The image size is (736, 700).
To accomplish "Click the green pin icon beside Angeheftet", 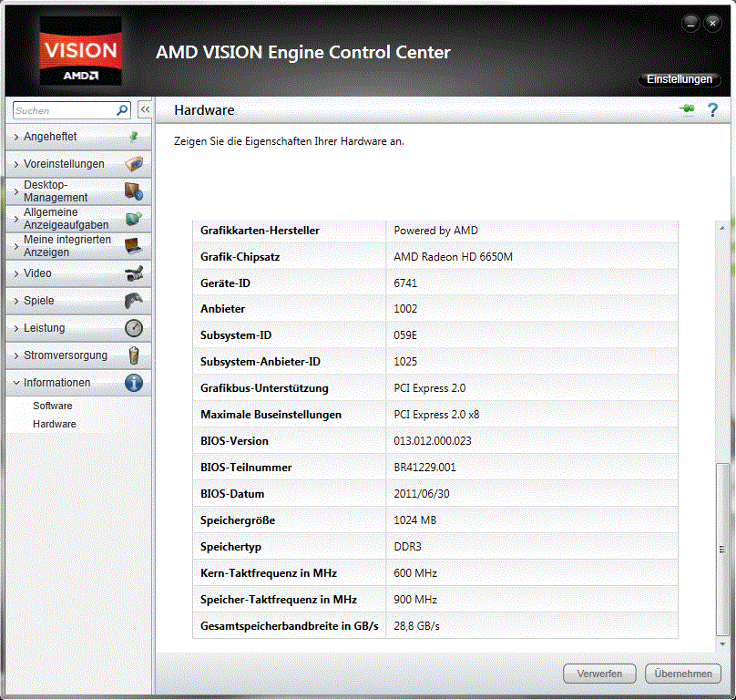I will coord(134,136).
